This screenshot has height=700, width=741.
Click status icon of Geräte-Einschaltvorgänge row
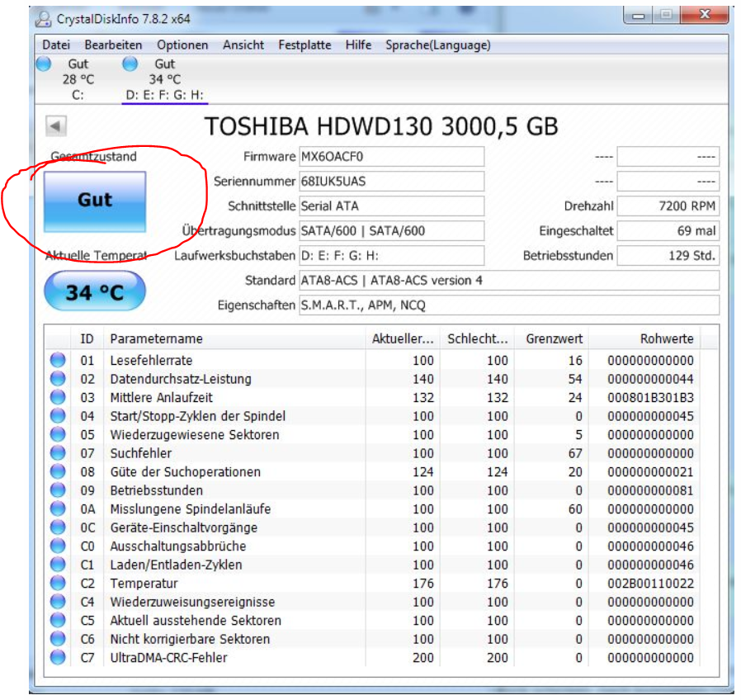[58, 527]
